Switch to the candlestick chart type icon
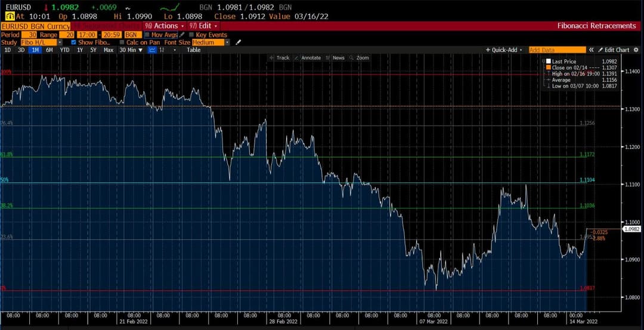 pyautogui.click(x=162, y=50)
